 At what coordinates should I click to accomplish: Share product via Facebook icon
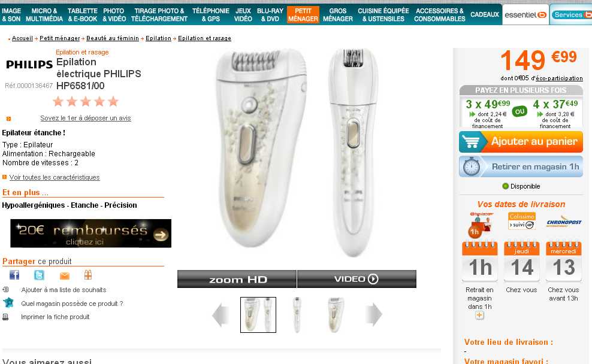click(14, 275)
